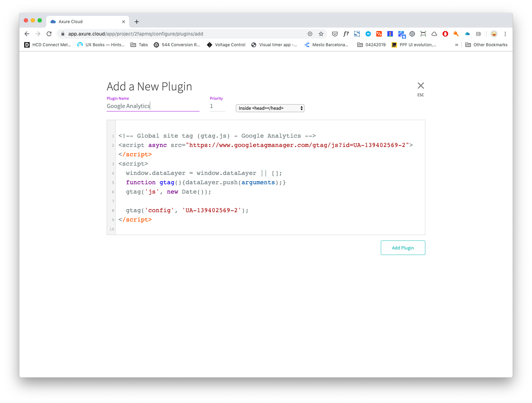Click the browser forward arrow
The height and width of the screenshot is (403, 532).
pos(38,34)
